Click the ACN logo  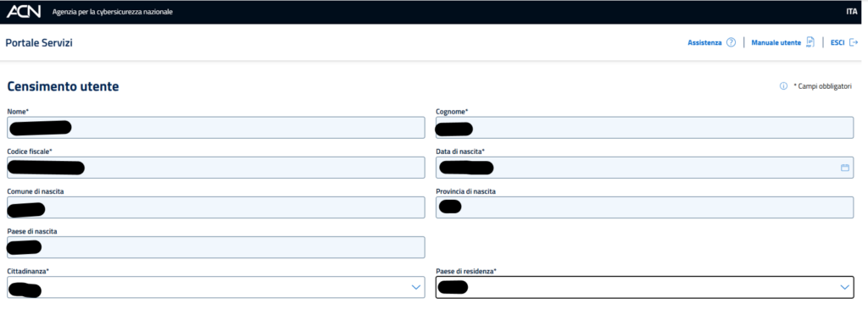click(23, 12)
